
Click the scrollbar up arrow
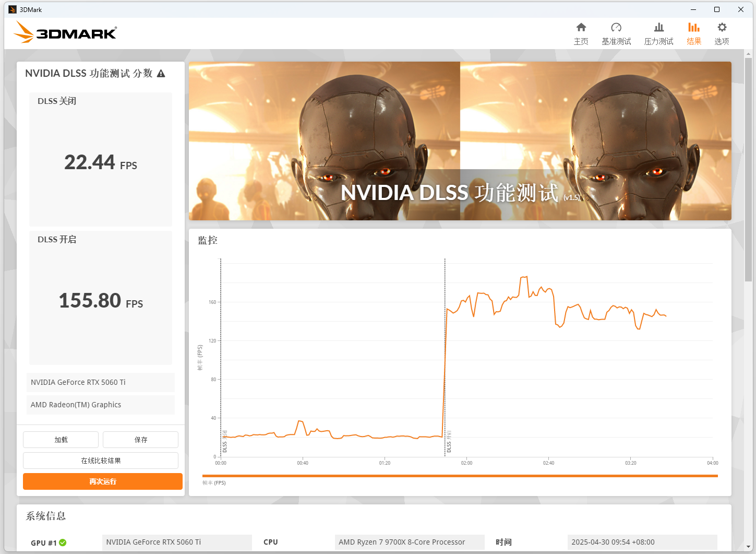749,54
